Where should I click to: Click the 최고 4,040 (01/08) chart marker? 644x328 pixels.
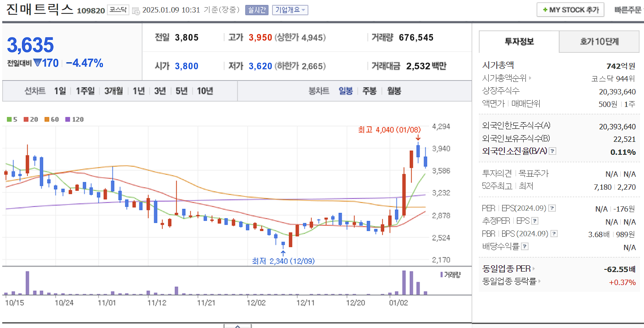pyautogui.click(x=388, y=130)
